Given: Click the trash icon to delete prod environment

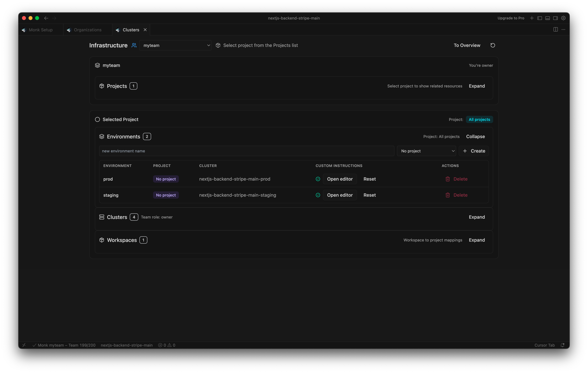Looking at the screenshot, I should [448, 179].
